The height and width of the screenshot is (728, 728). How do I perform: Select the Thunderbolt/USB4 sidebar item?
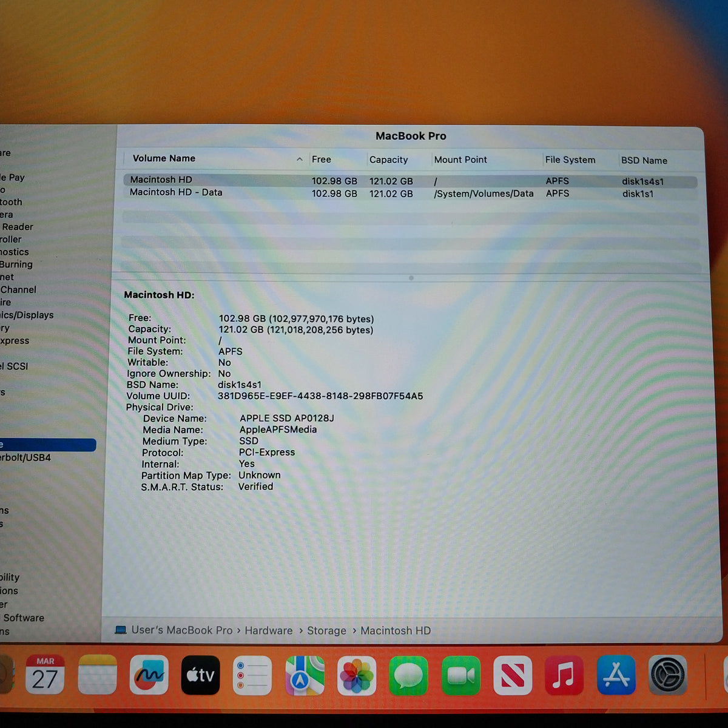pyautogui.click(x=25, y=457)
